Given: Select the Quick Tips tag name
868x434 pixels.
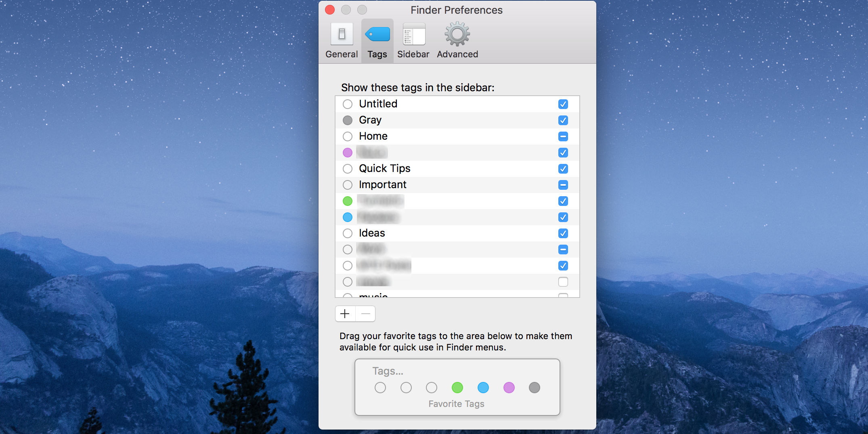Looking at the screenshot, I should pos(384,169).
